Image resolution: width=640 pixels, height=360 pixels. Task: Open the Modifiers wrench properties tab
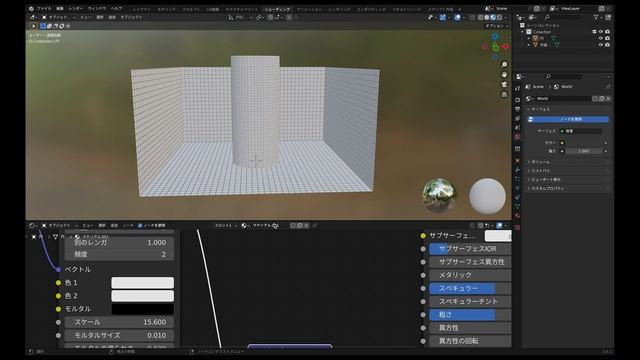[518, 169]
